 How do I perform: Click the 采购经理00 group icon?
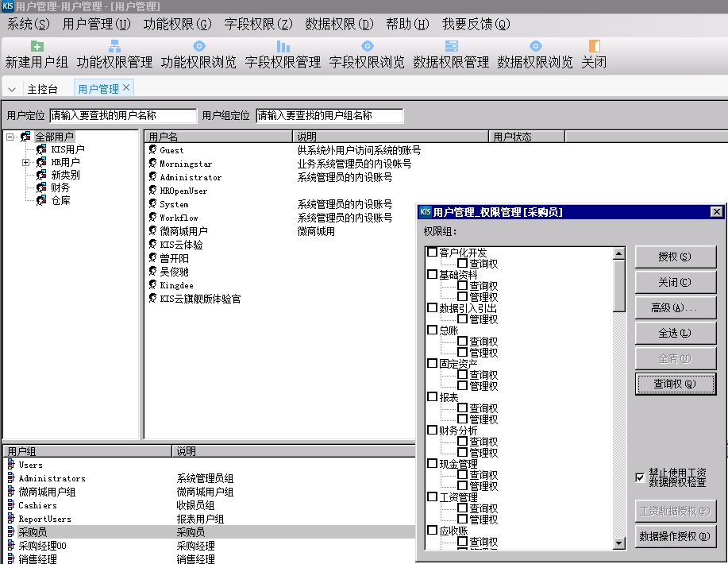click(x=11, y=545)
